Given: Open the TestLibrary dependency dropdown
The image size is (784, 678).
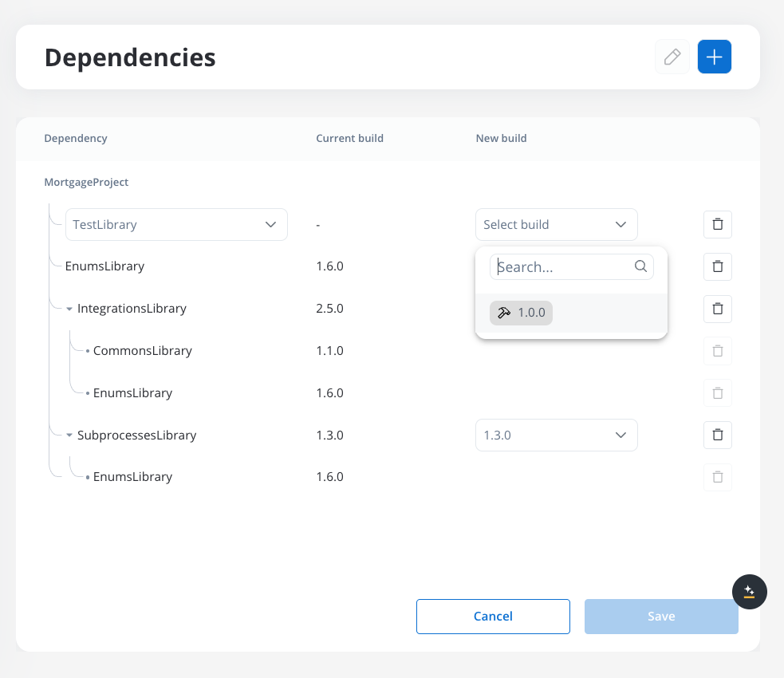Looking at the screenshot, I should coord(176,224).
